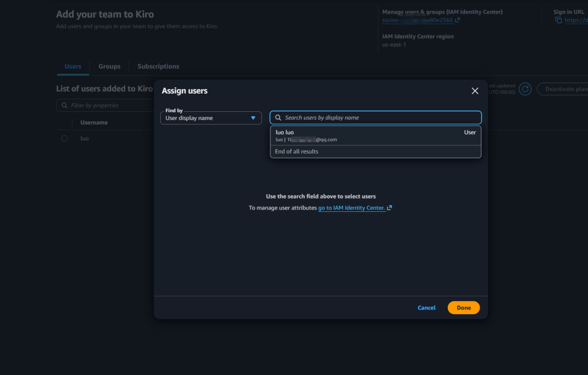Switch to the Subscriptions tab

[x=158, y=66]
